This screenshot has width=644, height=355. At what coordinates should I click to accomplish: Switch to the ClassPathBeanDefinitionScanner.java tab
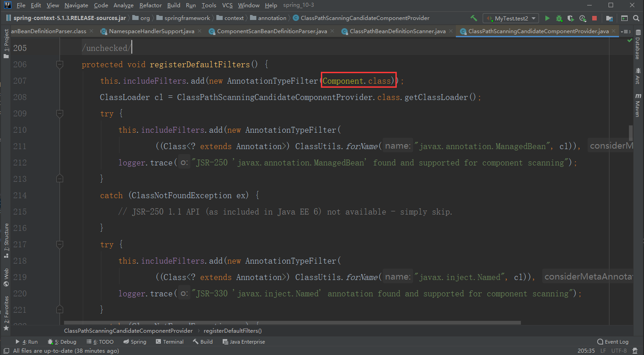397,31
